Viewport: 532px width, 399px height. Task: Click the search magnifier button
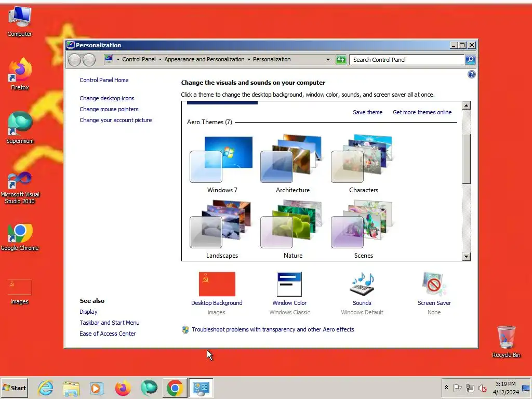[x=470, y=60]
